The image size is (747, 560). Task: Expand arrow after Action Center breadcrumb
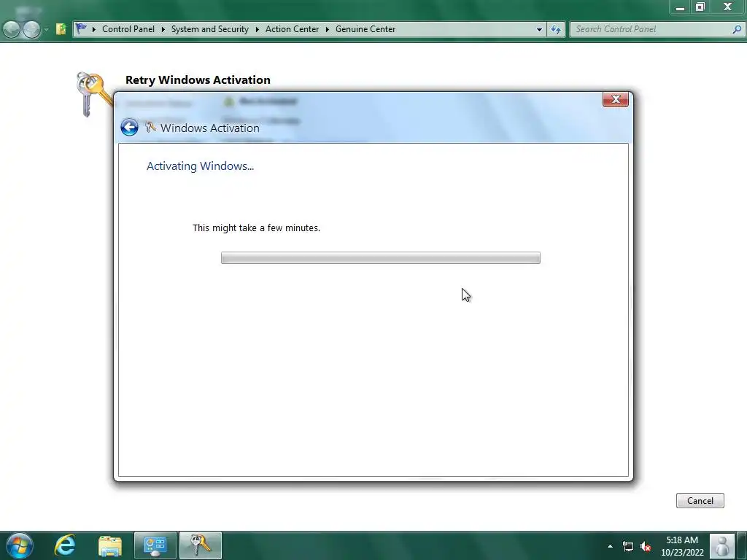[328, 29]
